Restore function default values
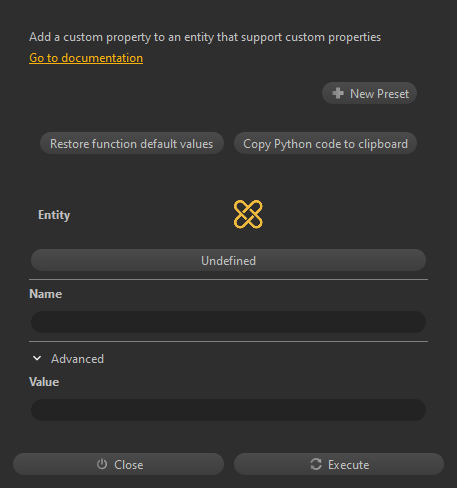The width and height of the screenshot is (457, 488). click(132, 143)
